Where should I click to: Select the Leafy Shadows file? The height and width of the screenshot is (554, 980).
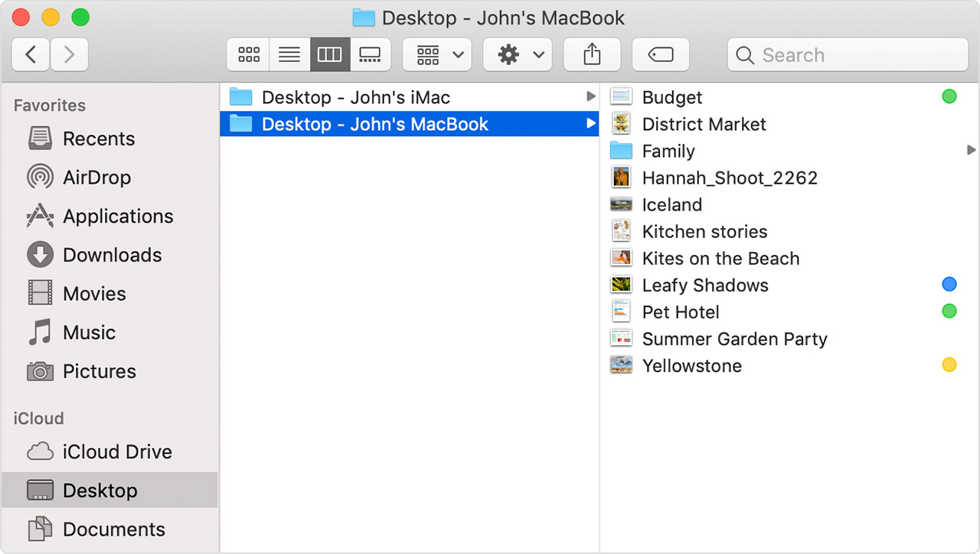[x=790, y=285]
